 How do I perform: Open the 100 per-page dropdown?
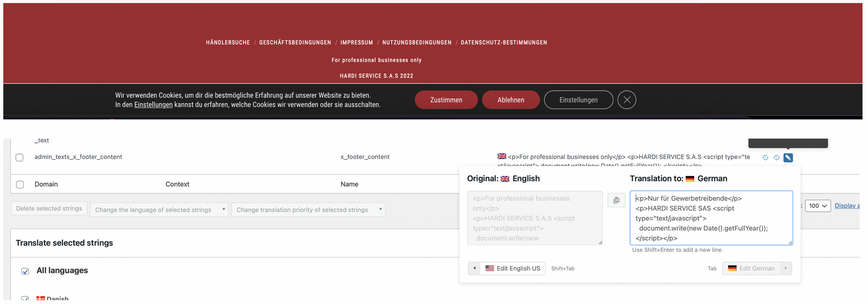pos(818,206)
